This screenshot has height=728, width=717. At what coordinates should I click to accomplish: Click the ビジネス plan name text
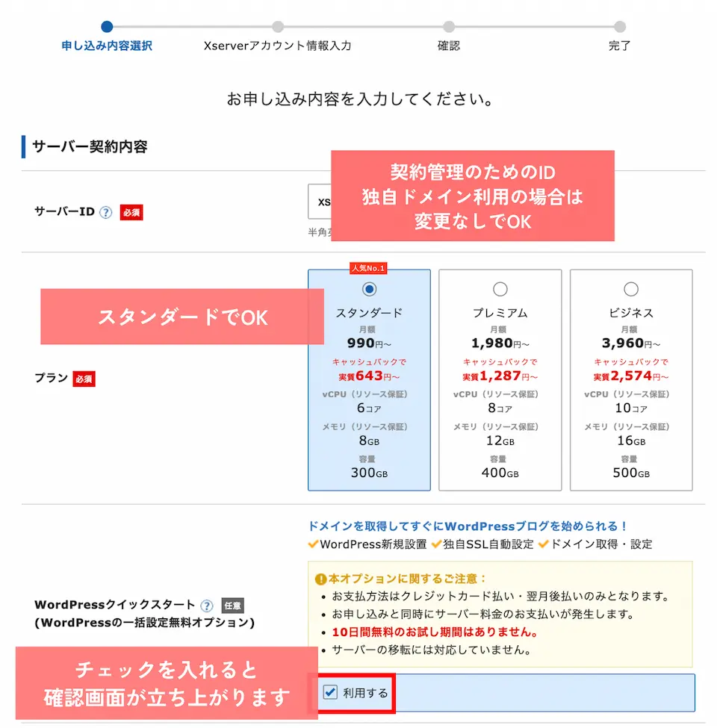pyautogui.click(x=631, y=313)
